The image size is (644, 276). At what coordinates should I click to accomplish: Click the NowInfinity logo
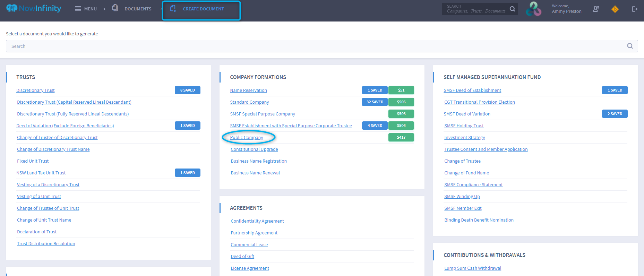34,8
